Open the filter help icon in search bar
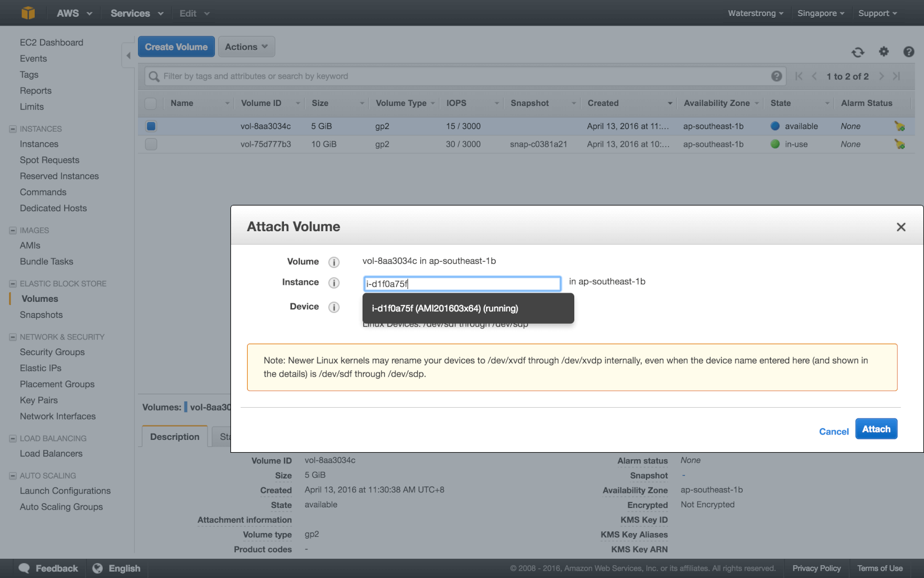This screenshot has height=578, width=924. 776,76
